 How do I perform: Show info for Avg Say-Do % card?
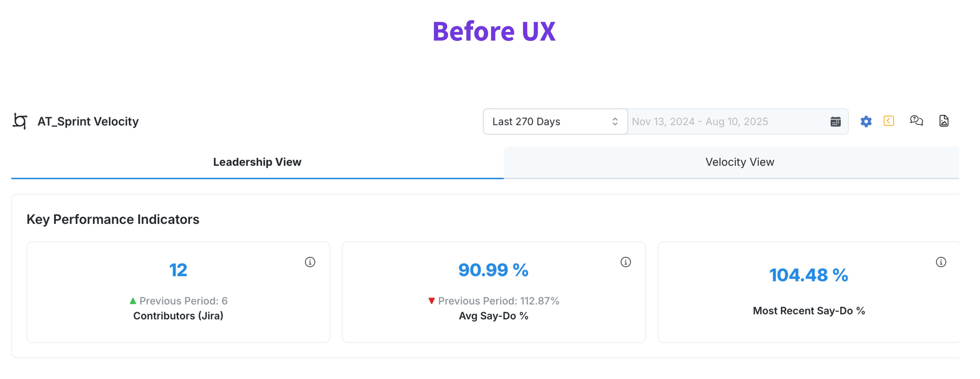625,262
